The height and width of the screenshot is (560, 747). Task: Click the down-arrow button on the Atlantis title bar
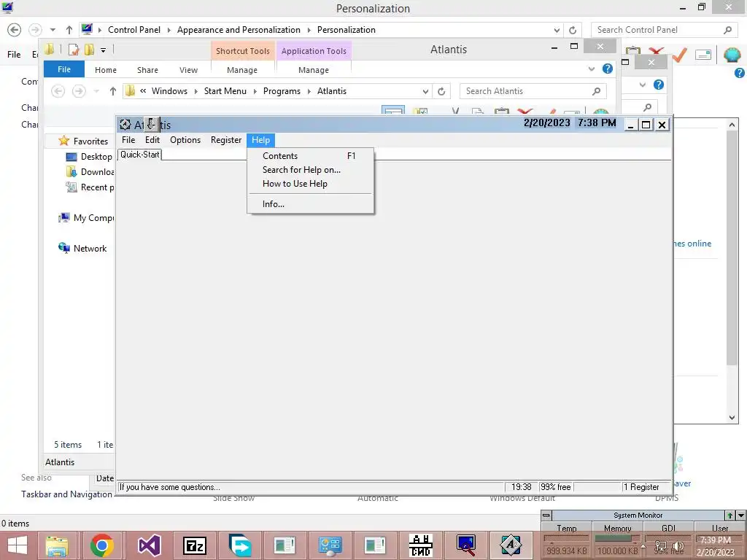point(150,124)
